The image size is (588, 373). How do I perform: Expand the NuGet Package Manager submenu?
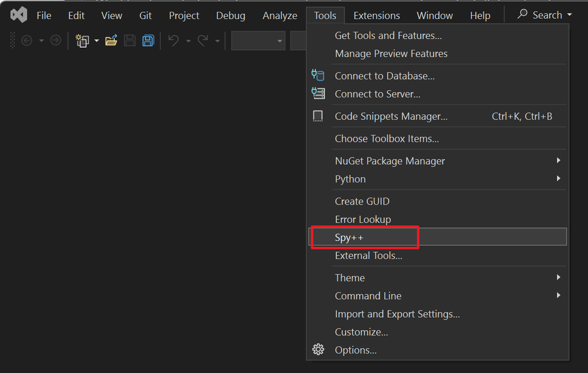(390, 160)
